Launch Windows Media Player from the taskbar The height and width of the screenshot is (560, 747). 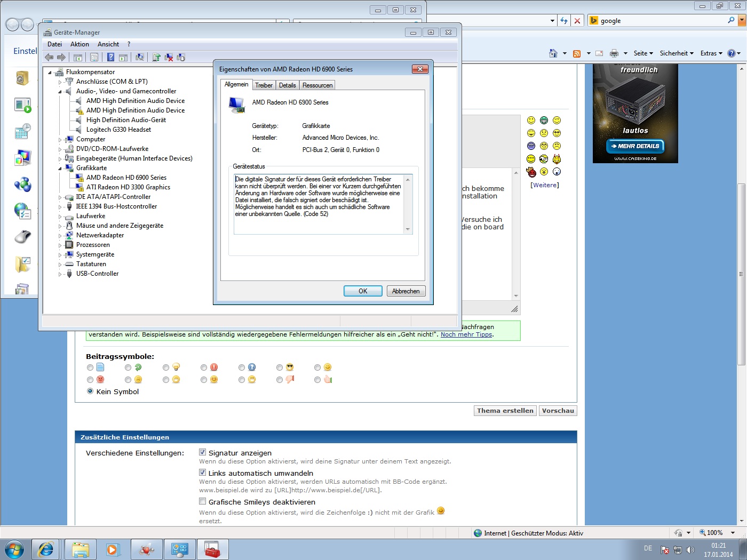tap(113, 549)
